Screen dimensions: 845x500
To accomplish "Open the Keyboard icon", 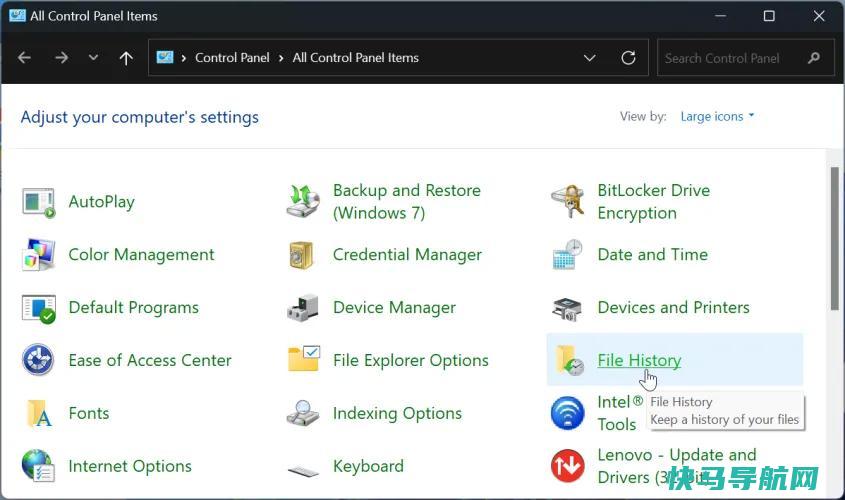I will click(303, 471).
